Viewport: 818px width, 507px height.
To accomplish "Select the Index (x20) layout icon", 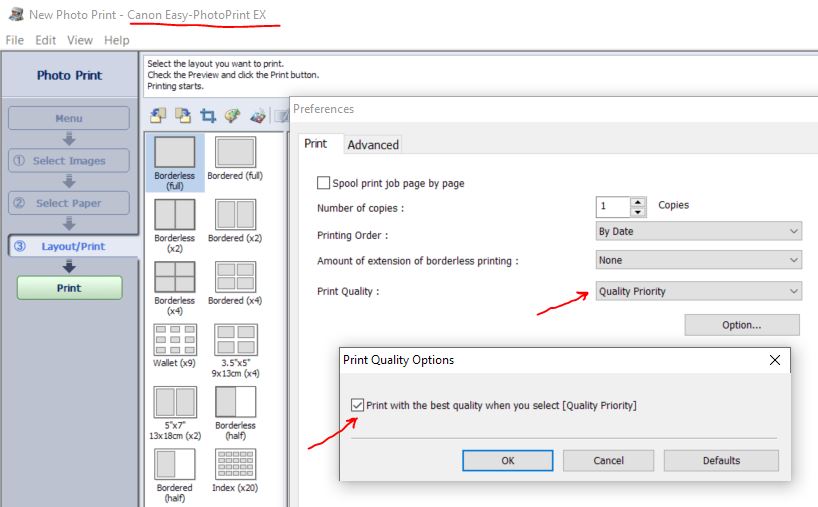I will click(235, 463).
